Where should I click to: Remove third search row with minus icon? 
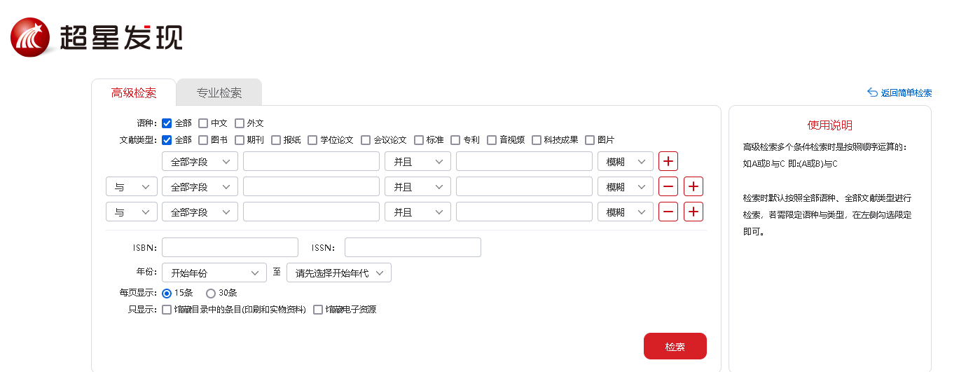[x=668, y=212]
